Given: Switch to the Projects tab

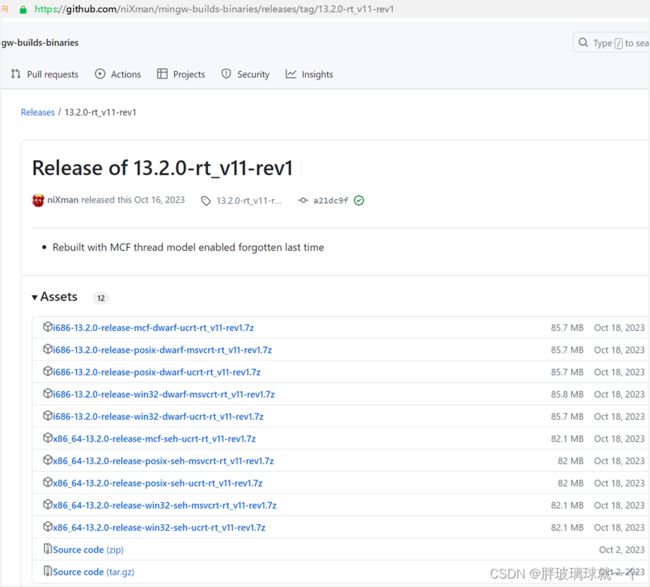Looking at the screenshot, I should [181, 74].
